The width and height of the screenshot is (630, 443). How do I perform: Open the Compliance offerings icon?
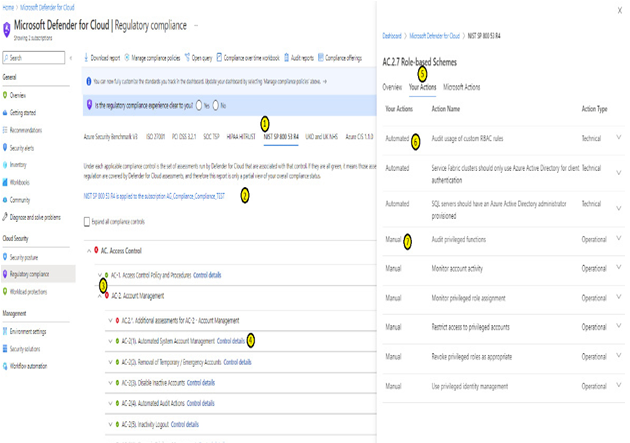[x=321, y=58]
